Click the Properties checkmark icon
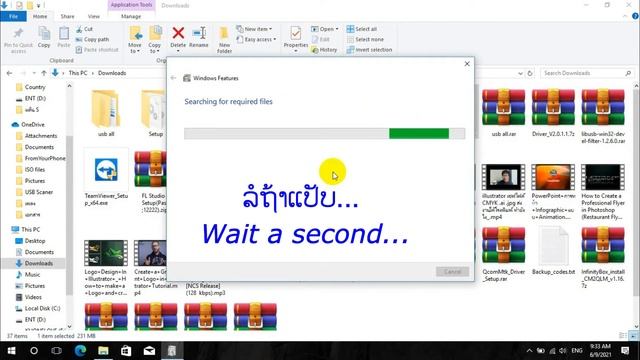 pos(296,33)
